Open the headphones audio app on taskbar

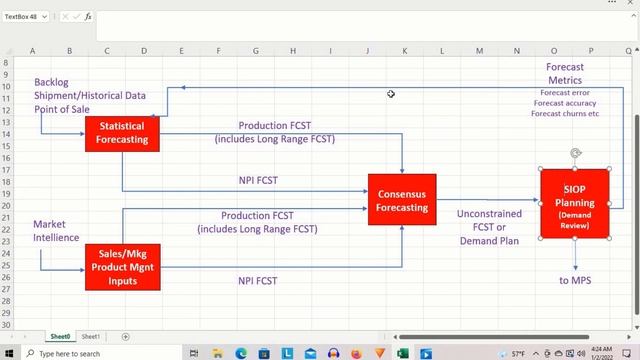[x=333, y=353]
